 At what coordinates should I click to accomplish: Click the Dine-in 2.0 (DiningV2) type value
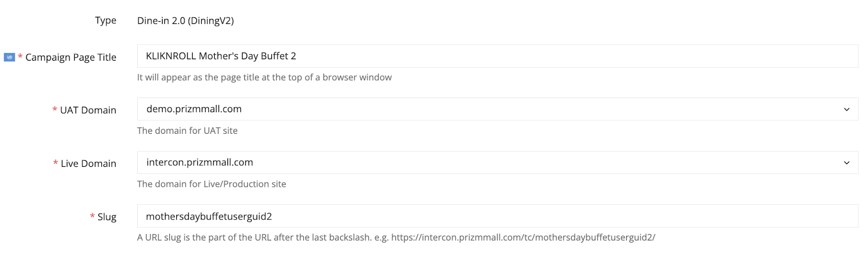tap(186, 21)
